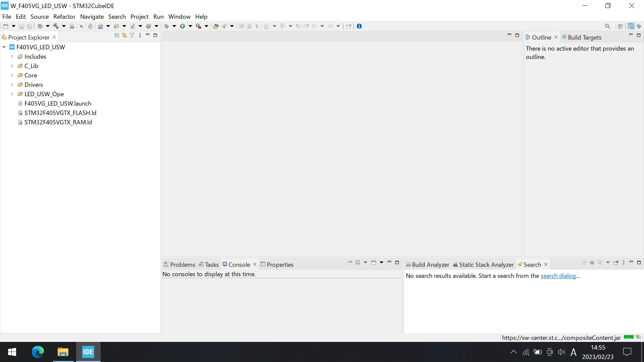644x362 pixels.
Task: Expand the LED_USW_Ope folder
Action: 12,94
